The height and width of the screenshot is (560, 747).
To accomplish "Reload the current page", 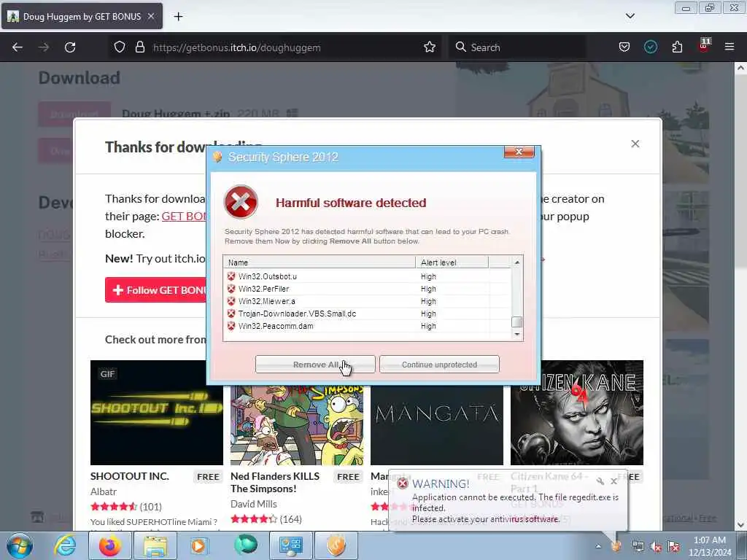I will (x=70, y=47).
